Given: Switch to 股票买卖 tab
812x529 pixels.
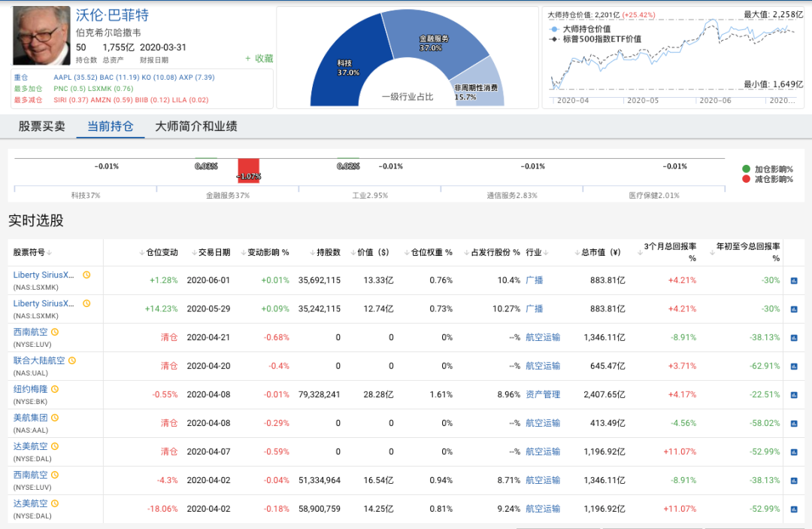Looking at the screenshot, I should (x=42, y=126).
